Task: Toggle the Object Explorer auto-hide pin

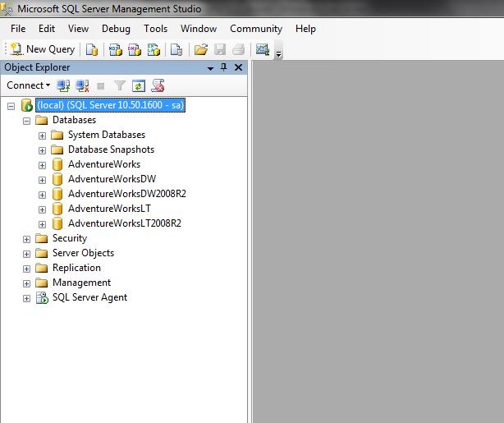Action: [224, 67]
